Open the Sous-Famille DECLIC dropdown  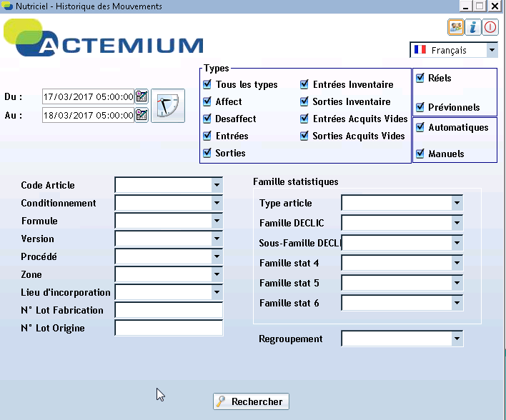(457, 243)
